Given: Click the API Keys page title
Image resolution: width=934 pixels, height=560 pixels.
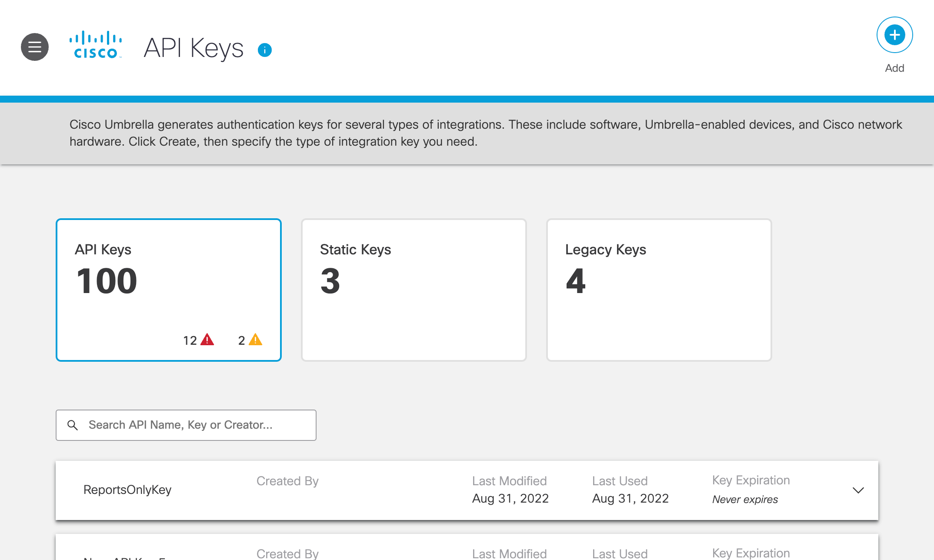Looking at the screenshot, I should pyautogui.click(x=193, y=48).
